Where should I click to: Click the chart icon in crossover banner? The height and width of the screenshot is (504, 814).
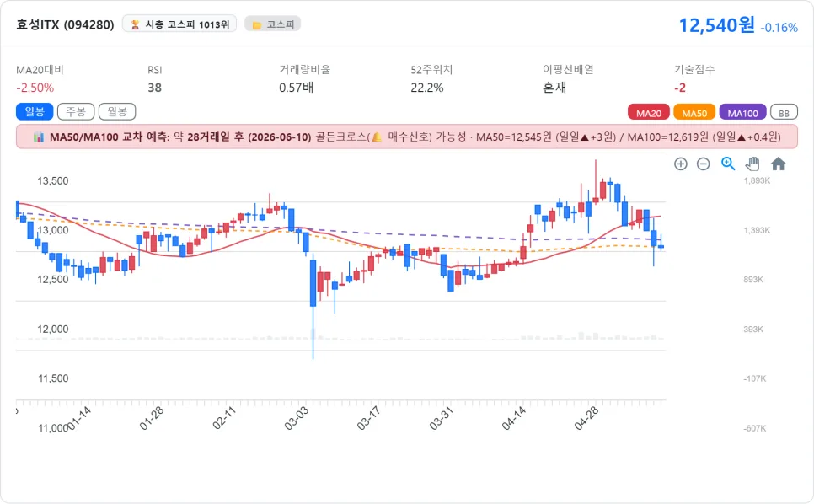tap(39, 137)
